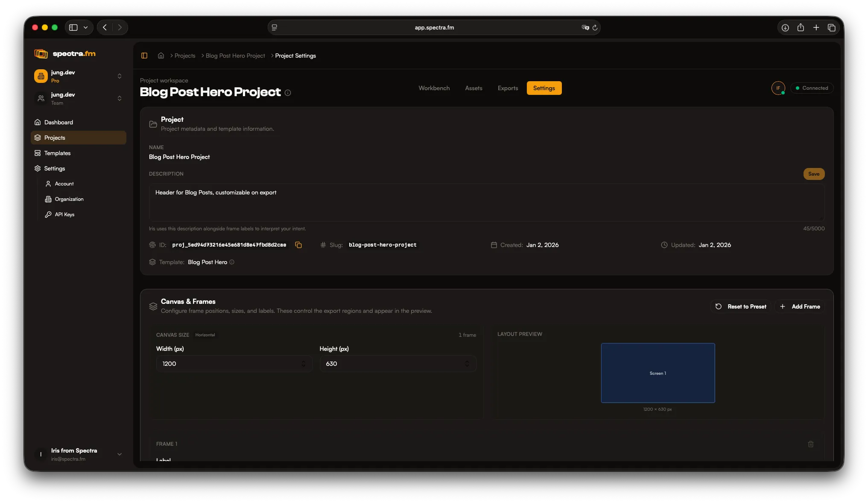Open the Exports tab

[507, 88]
